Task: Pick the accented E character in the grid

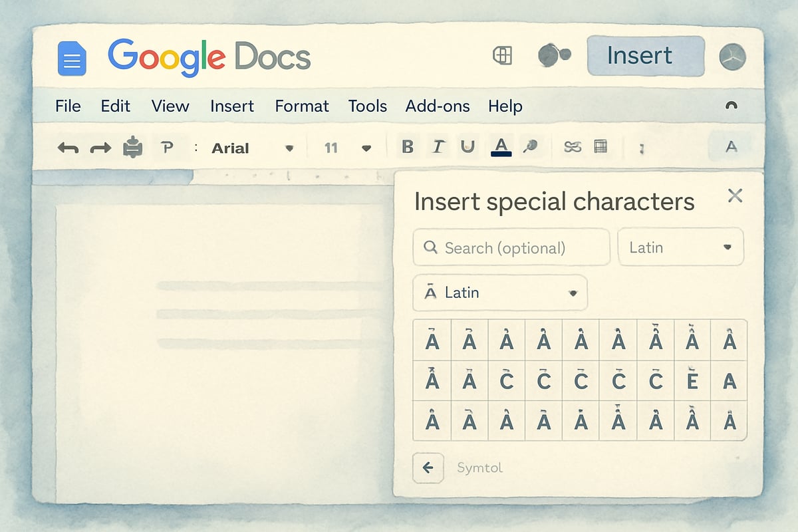Action: (x=692, y=381)
